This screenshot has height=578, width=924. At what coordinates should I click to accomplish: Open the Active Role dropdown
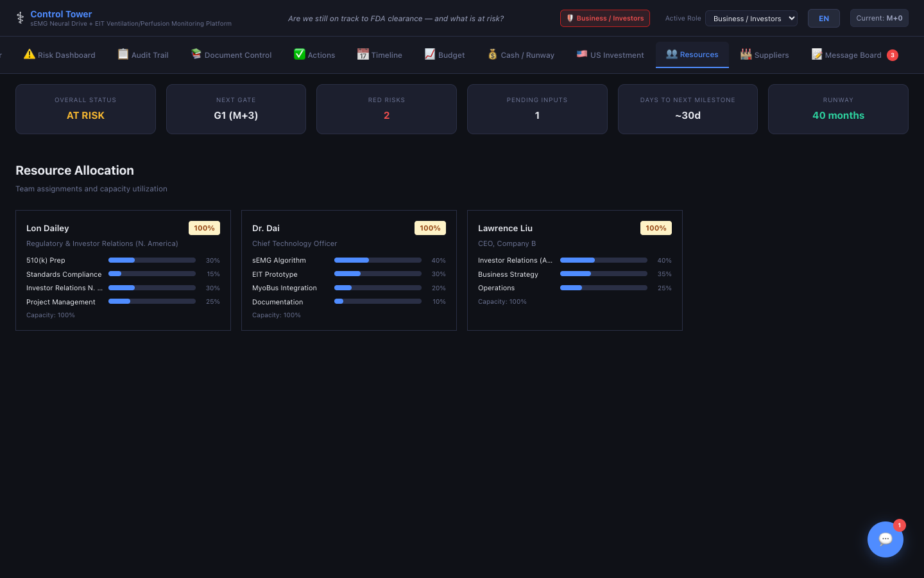(x=751, y=19)
